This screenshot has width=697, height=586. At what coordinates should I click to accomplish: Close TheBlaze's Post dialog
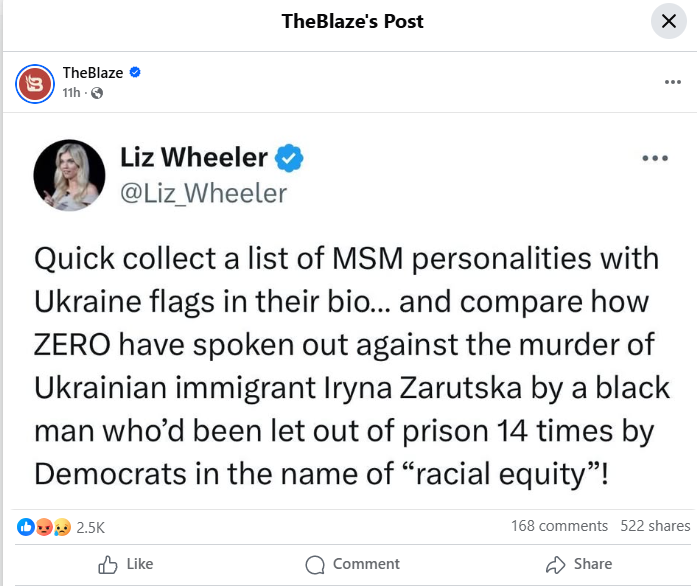[669, 22]
